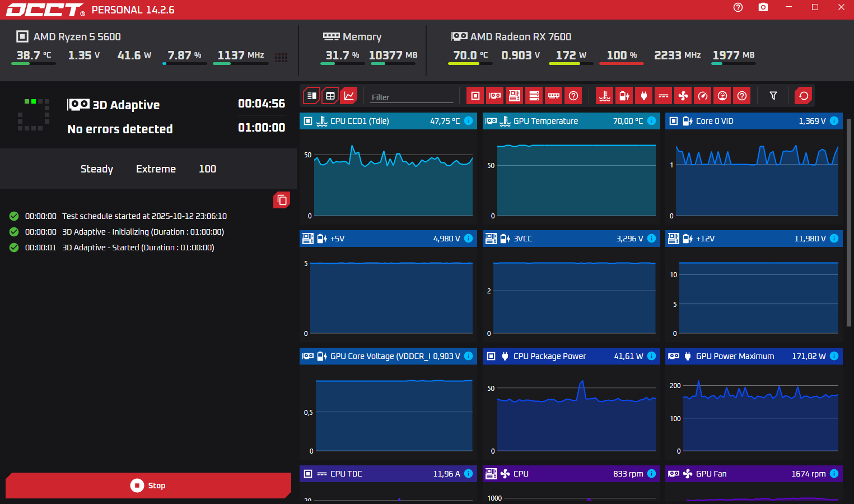Show info for CPU Package Power graph
Image resolution: width=854 pixels, height=504 pixels.
point(651,356)
